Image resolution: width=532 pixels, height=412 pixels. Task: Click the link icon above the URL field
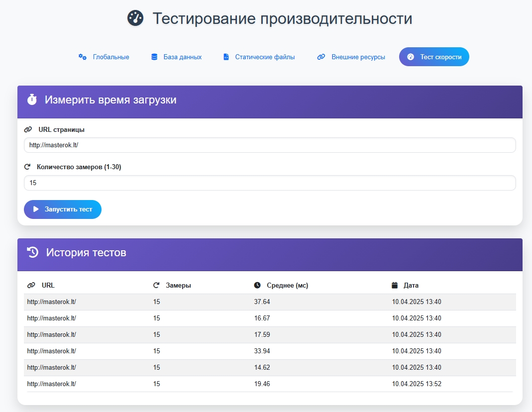[x=29, y=129]
